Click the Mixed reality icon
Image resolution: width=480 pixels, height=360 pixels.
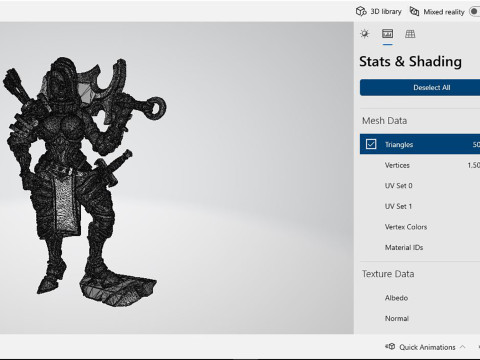(x=414, y=12)
